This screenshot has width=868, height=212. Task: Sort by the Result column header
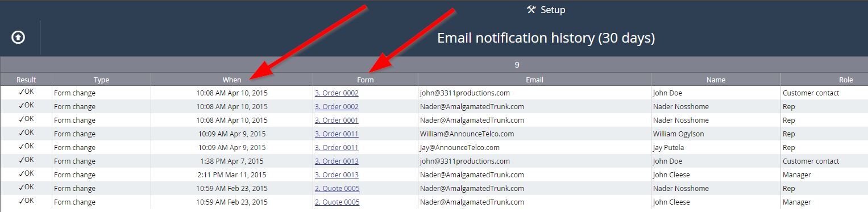26,80
